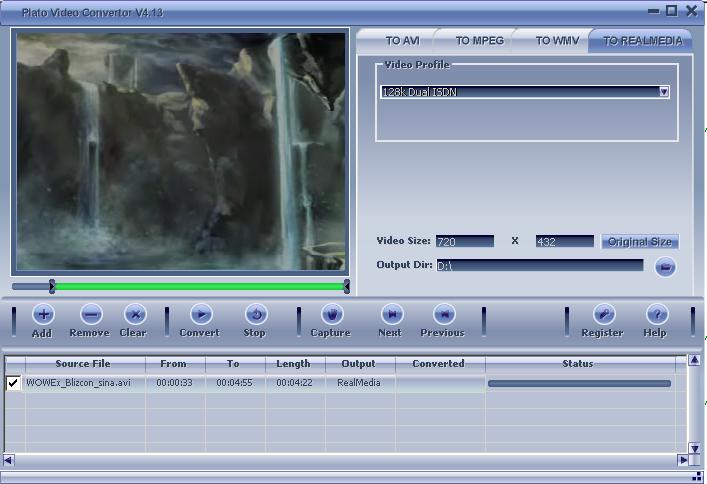
Task: Click the video preview image
Action: tap(180, 151)
